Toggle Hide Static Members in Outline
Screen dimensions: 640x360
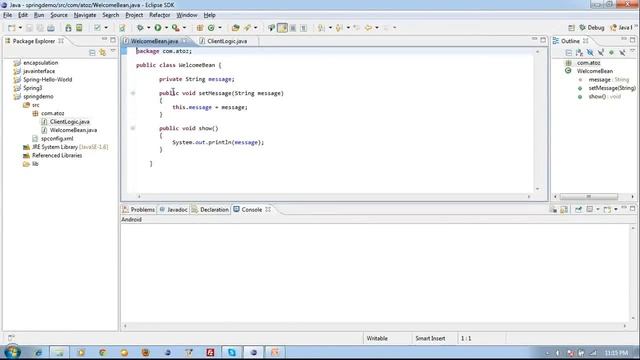point(600,53)
